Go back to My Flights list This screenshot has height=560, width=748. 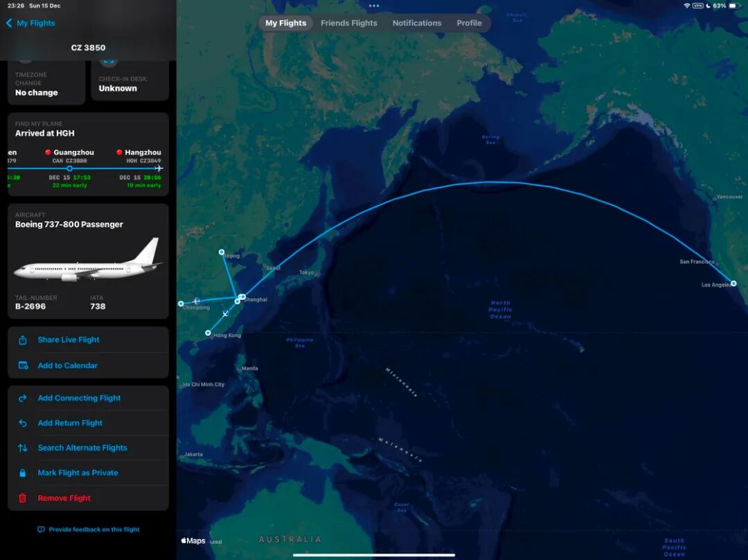pos(30,23)
